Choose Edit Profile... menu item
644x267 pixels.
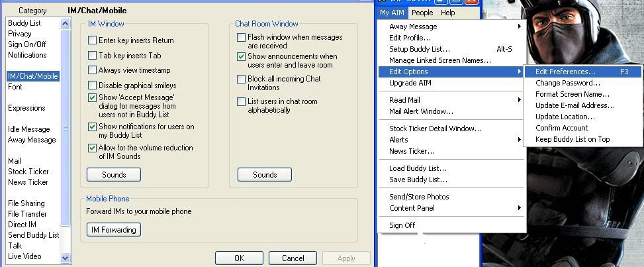452,38
